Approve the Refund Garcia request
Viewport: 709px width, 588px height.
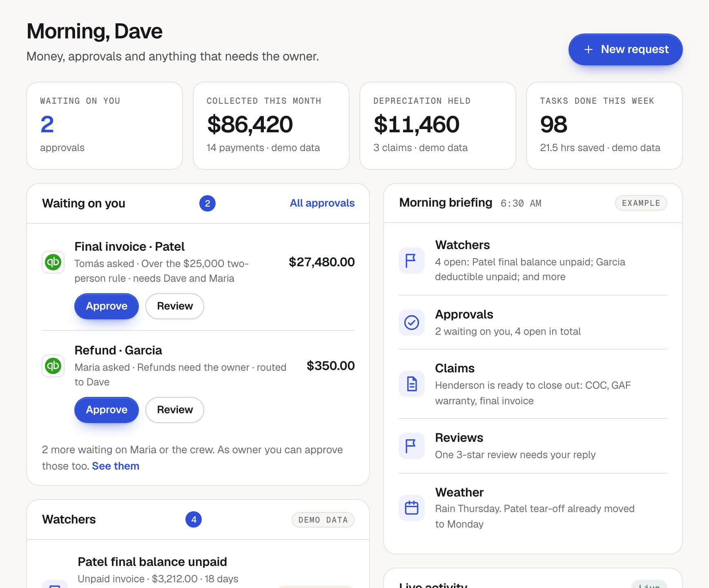coord(107,410)
